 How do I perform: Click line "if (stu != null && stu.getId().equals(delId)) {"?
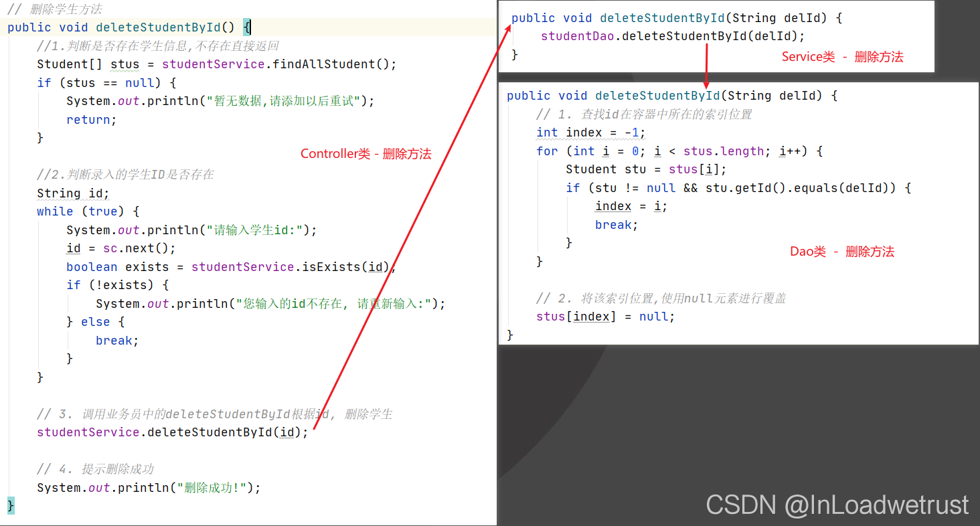738,188
